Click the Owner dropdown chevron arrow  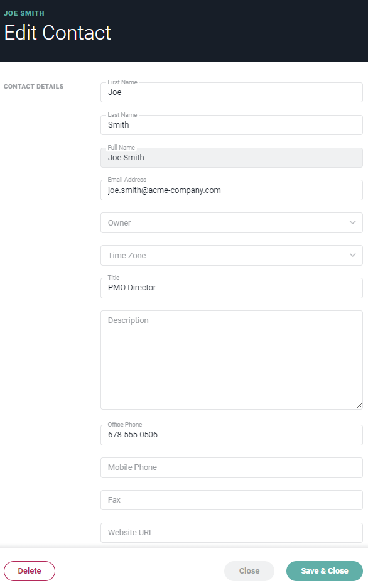click(x=353, y=222)
